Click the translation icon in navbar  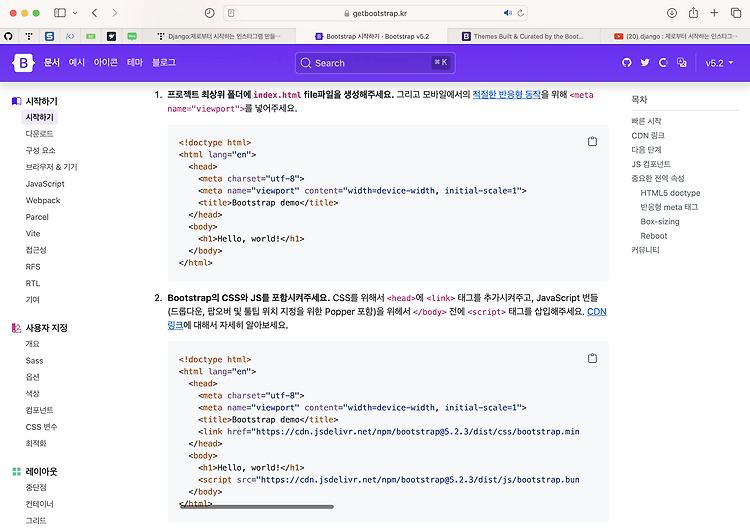(x=682, y=63)
